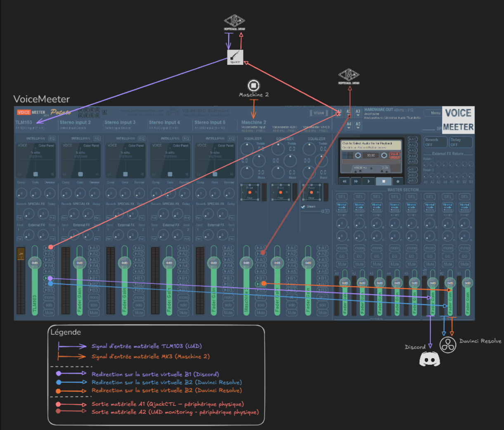Start cassette playback with the play button
This screenshot has height=430, width=504.
point(369,181)
